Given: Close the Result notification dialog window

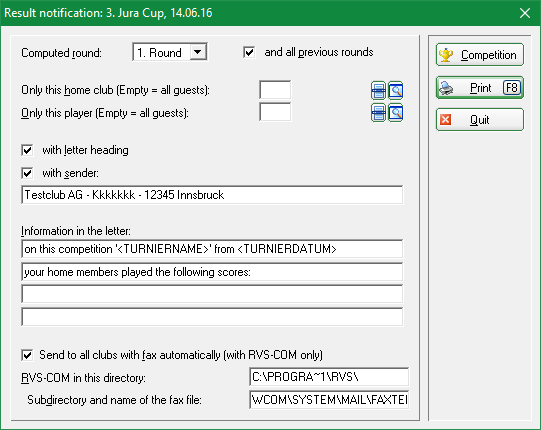Looking at the screenshot, I should click(525, 13).
